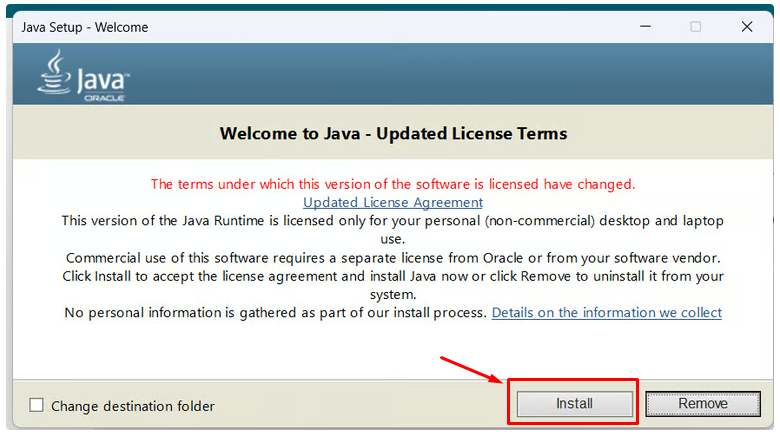
Task: Click the 'No personal information is gathered' text
Action: pyautogui.click(x=275, y=313)
